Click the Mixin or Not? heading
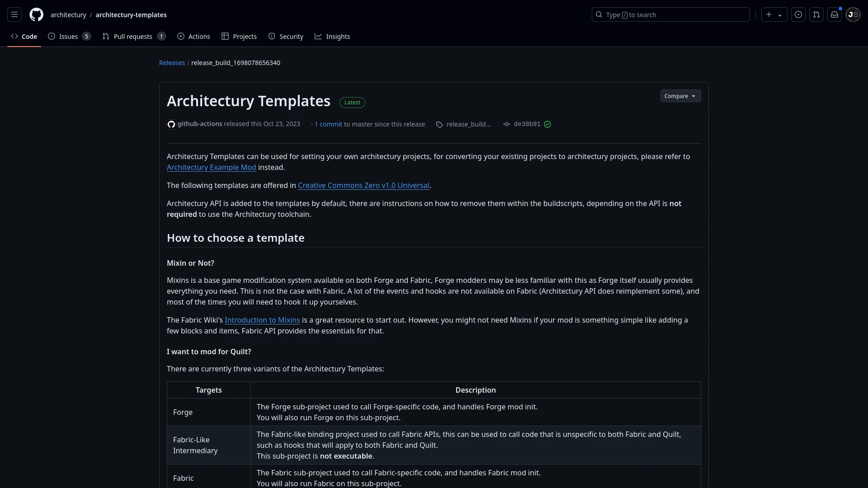This screenshot has height=488, width=868. [190, 263]
